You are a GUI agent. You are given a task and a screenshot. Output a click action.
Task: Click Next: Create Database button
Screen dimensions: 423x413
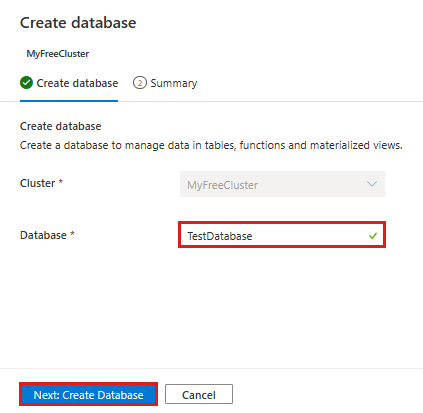click(x=88, y=394)
